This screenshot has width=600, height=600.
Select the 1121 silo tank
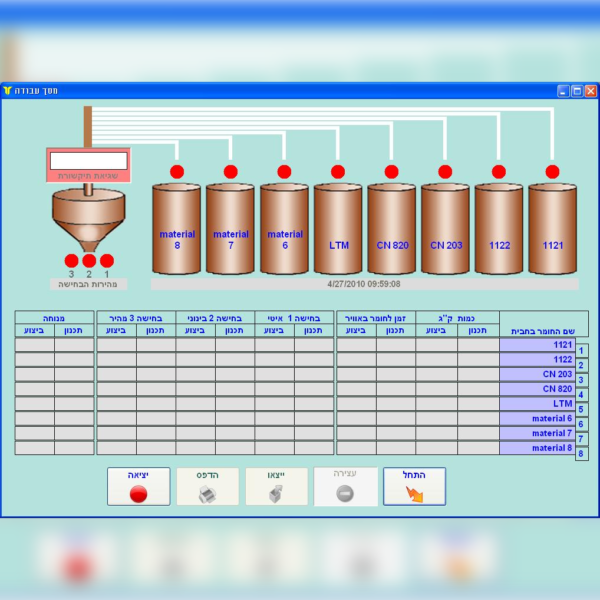coord(552,229)
